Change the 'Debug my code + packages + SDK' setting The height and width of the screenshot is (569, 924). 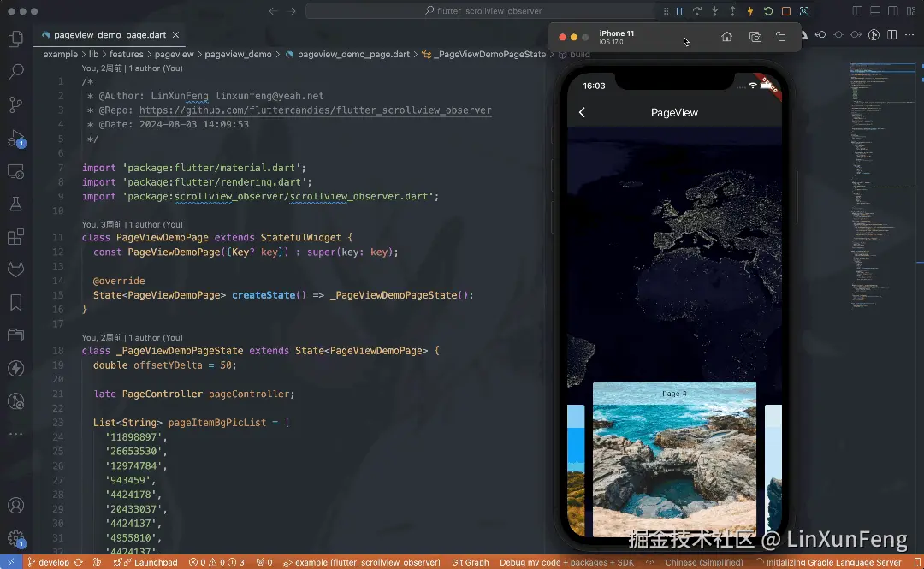tap(567, 562)
